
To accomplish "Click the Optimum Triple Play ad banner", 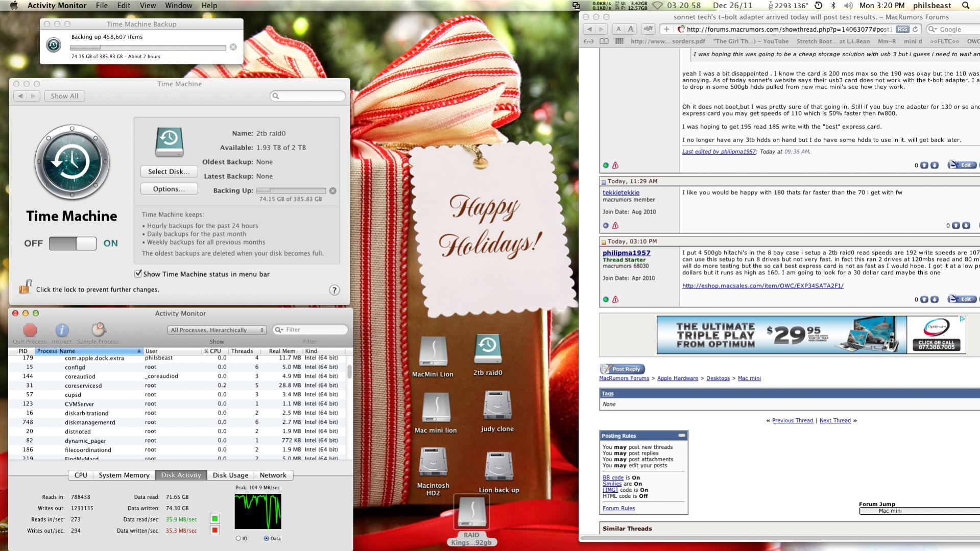I will (x=811, y=335).
